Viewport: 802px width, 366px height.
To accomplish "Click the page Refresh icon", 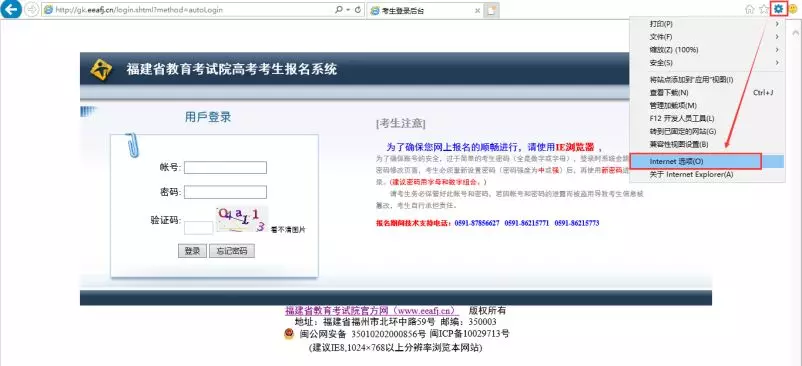I will 358,10.
